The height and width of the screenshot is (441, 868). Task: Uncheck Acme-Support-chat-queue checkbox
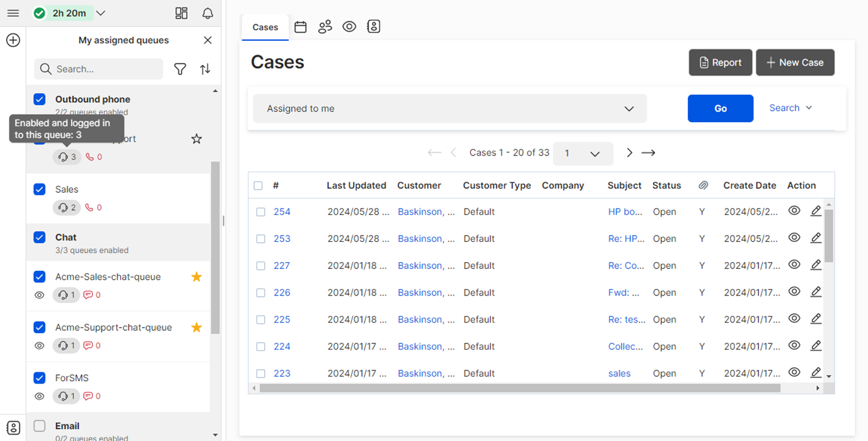click(x=40, y=327)
